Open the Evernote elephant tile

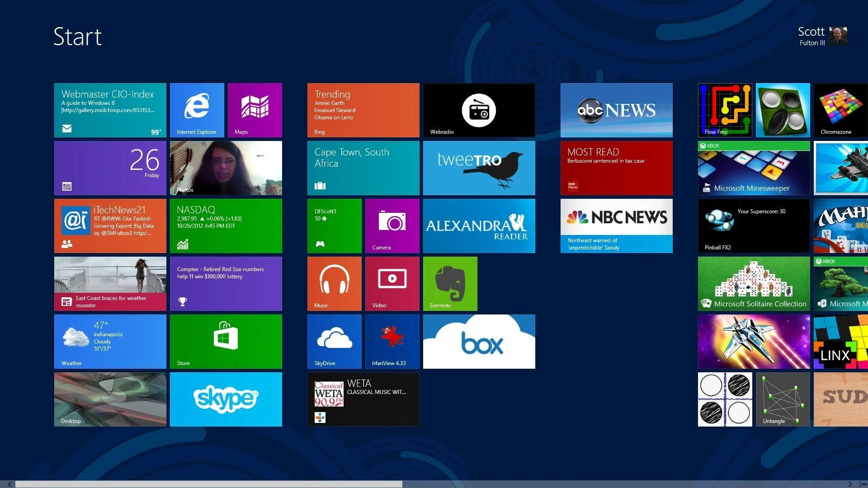pyautogui.click(x=450, y=283)
